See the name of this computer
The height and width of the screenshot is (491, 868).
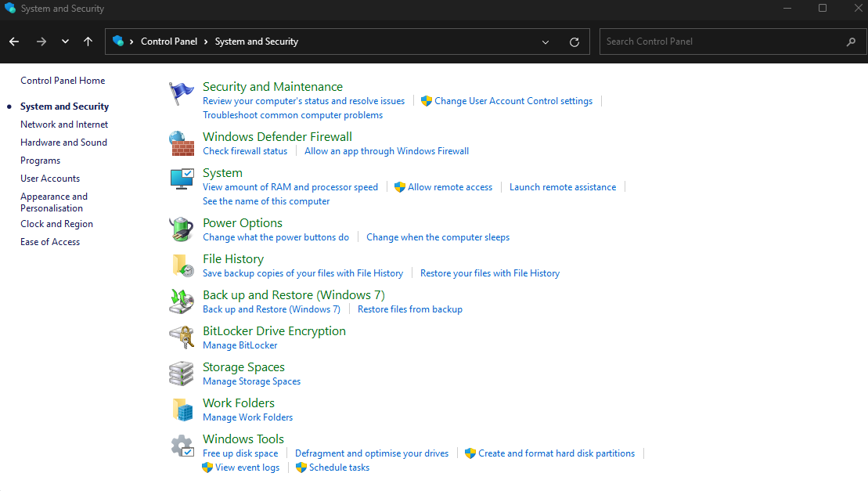(x=265, y=201)
